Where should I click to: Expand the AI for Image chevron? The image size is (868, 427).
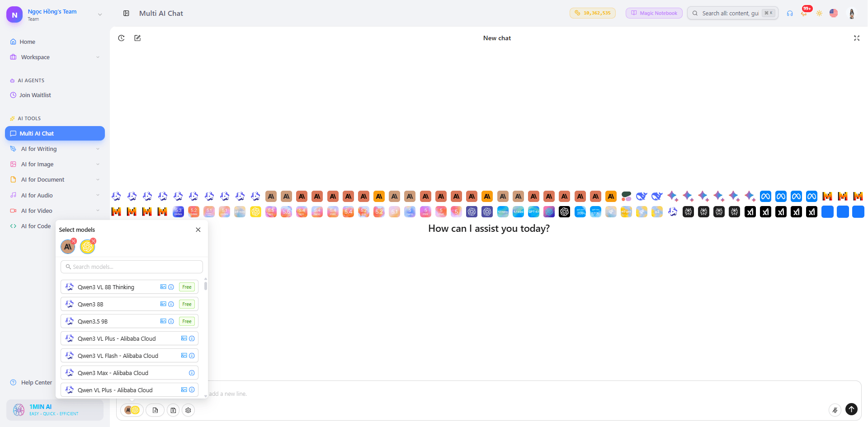pyautogui.click(x=98, y=164)
